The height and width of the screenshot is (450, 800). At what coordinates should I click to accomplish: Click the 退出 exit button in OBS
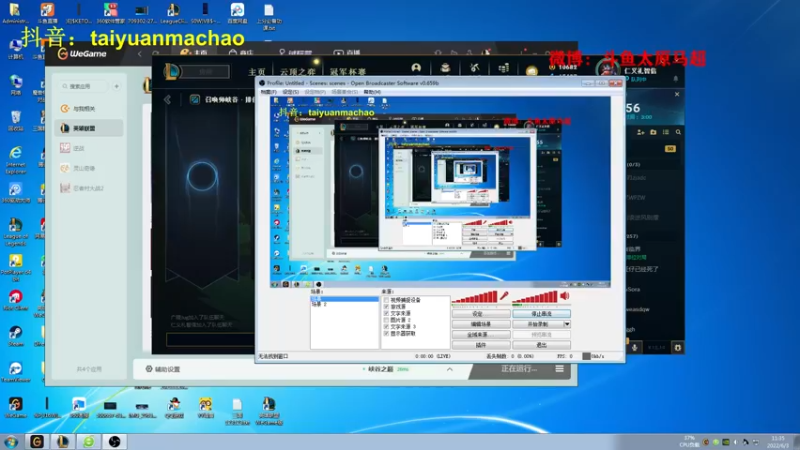(541, 345)
